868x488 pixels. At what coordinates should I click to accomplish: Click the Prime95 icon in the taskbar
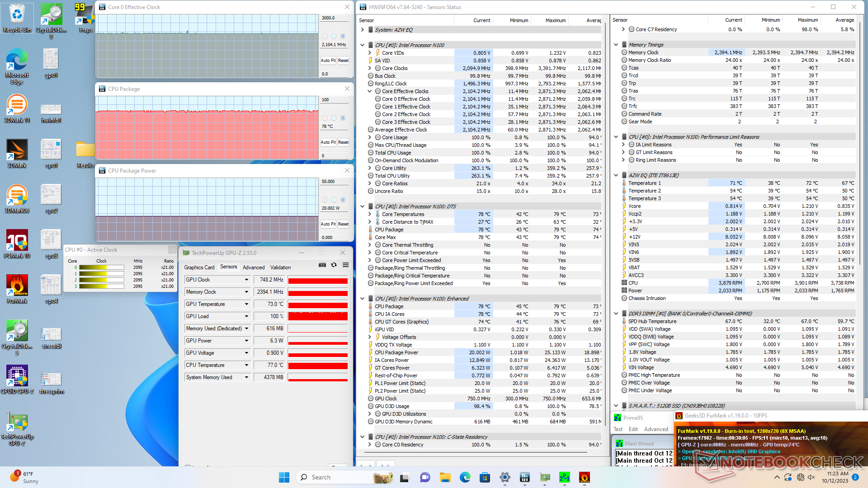point(564,477)
